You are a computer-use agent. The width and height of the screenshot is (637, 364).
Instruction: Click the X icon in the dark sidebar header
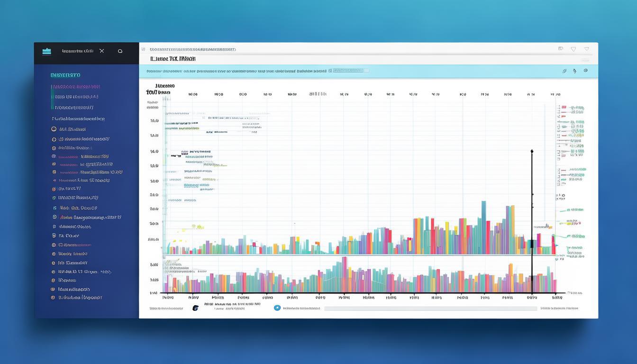click(x=101, y=51)
